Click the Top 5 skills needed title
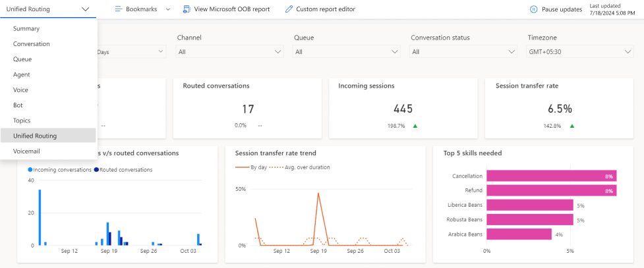 [x=473, y=153]
